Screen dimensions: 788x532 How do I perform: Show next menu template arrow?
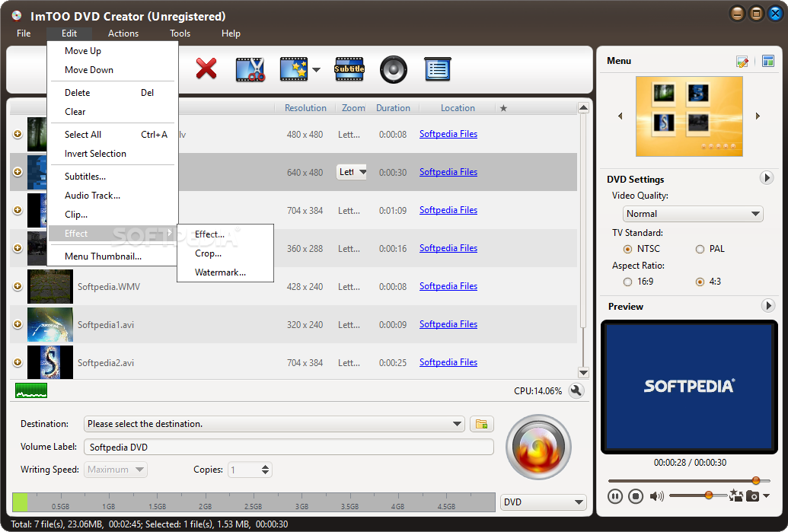pyautogui.click(x=758, y=116)
